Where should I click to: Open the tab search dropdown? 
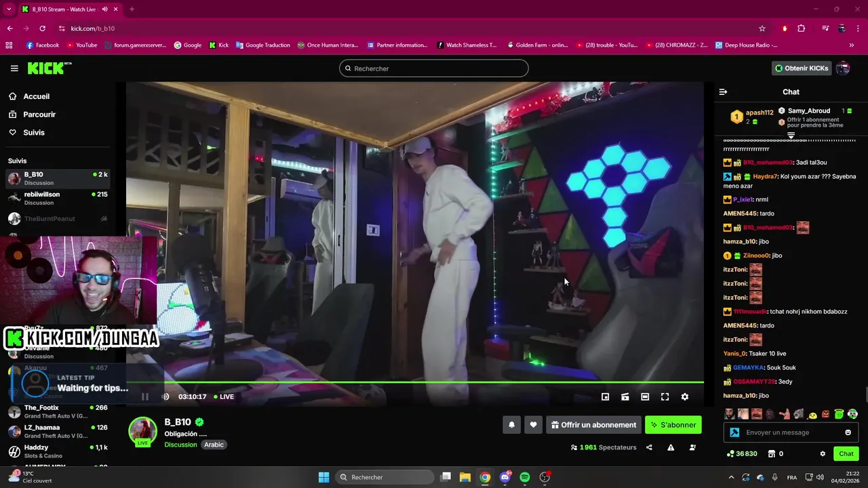point(9,9)
